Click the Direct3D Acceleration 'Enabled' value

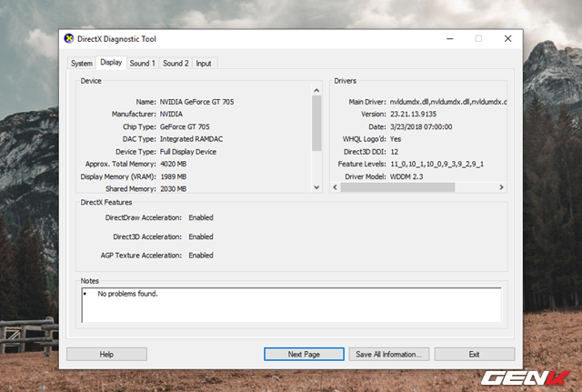pyautogui.click(x=201, y=236)
